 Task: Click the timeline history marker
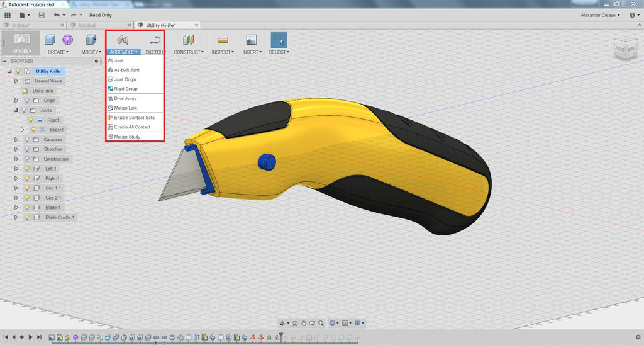[281, 336]
